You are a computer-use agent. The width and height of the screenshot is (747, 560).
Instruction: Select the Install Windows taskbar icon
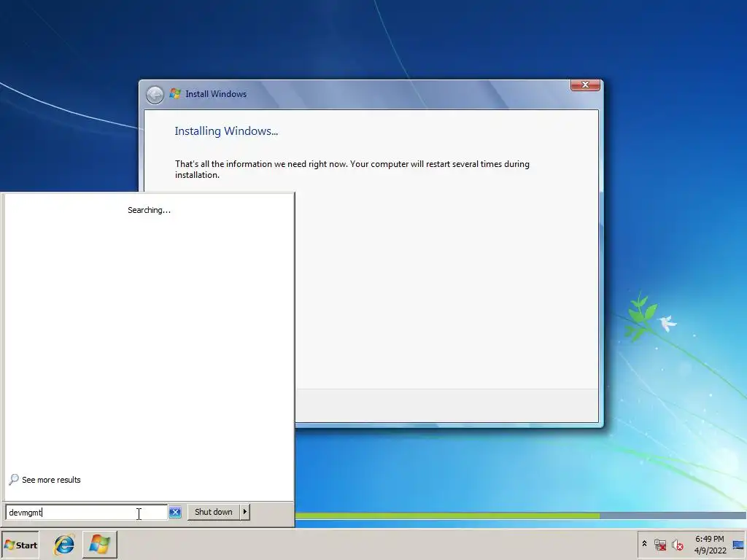pos(99,545)
